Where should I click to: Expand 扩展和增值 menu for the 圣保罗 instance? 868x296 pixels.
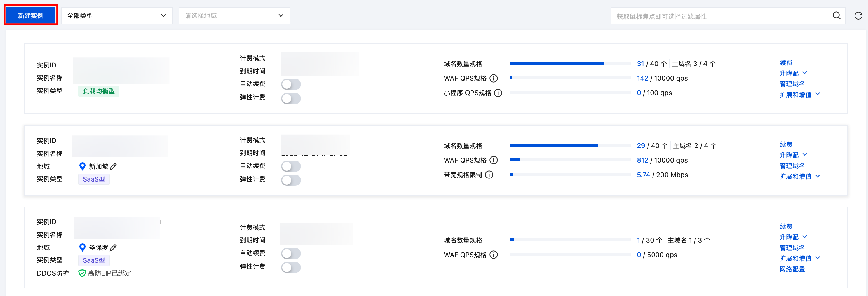pos(799,258)
